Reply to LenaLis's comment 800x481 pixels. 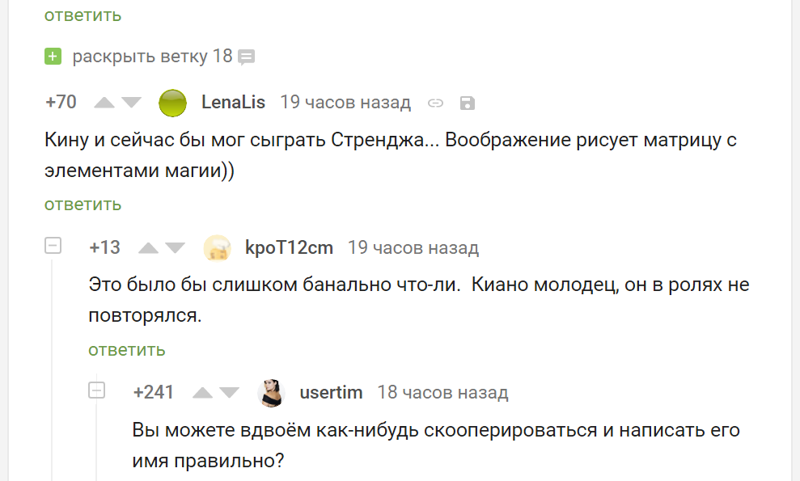click(83, 204)
